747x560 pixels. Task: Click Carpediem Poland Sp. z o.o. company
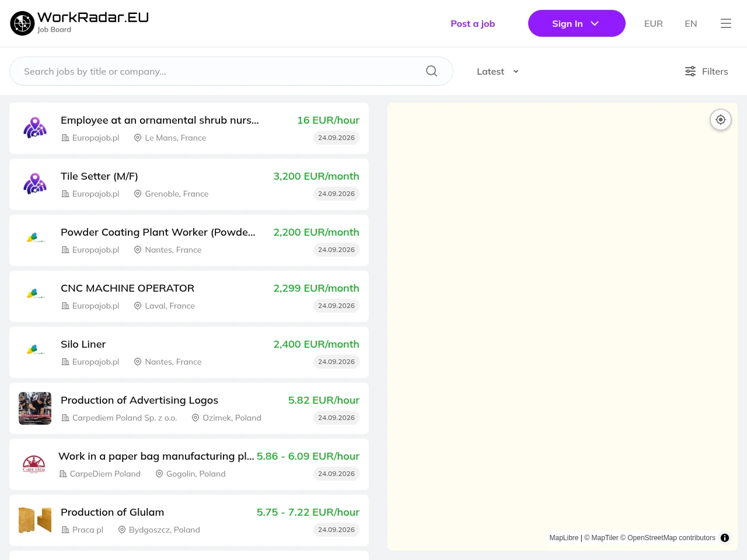coord(124,418)
